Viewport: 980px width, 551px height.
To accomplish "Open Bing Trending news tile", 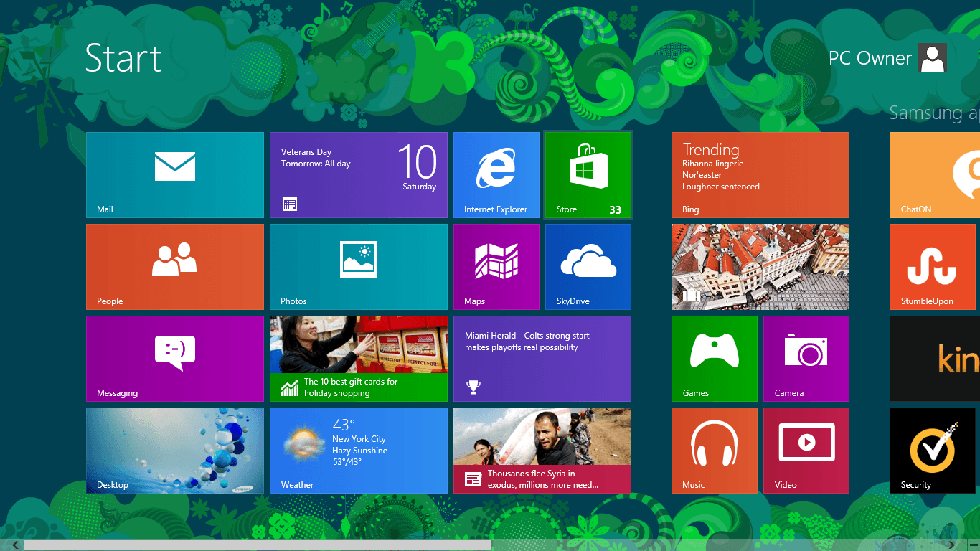I will click(760, 174).
